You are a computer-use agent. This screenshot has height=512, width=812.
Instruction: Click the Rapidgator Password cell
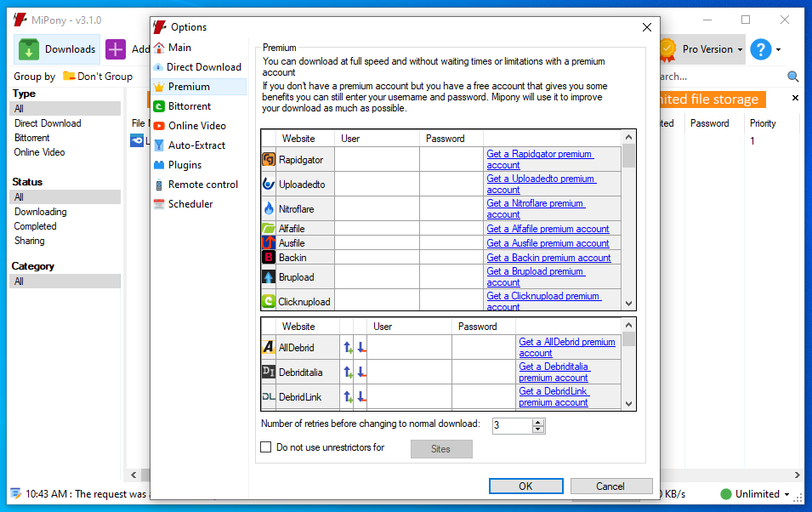(x=451, y=159)
